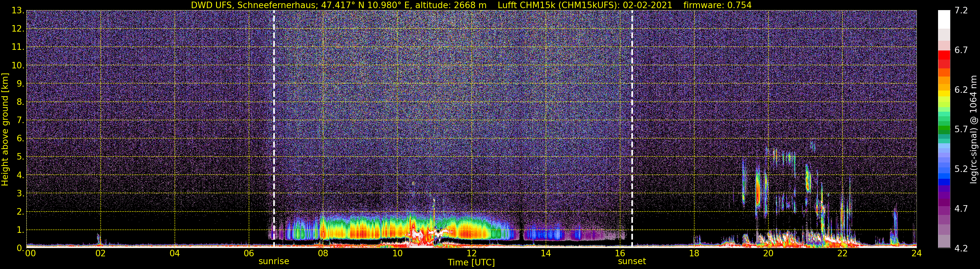Click the x-axis tick label '16'

click(620, 253)
